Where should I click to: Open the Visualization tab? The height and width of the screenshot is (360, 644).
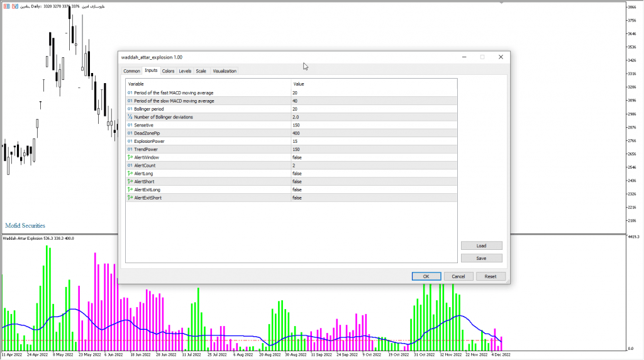(x=225, y=71)
